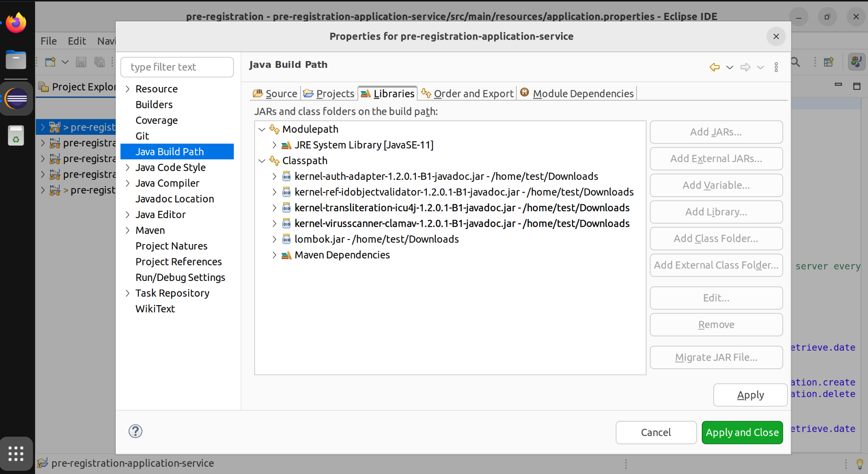Viewport: 868px width, 474px height.
Task: Click the forward arrow in Properties dialog
Action: tap(745, 67)
